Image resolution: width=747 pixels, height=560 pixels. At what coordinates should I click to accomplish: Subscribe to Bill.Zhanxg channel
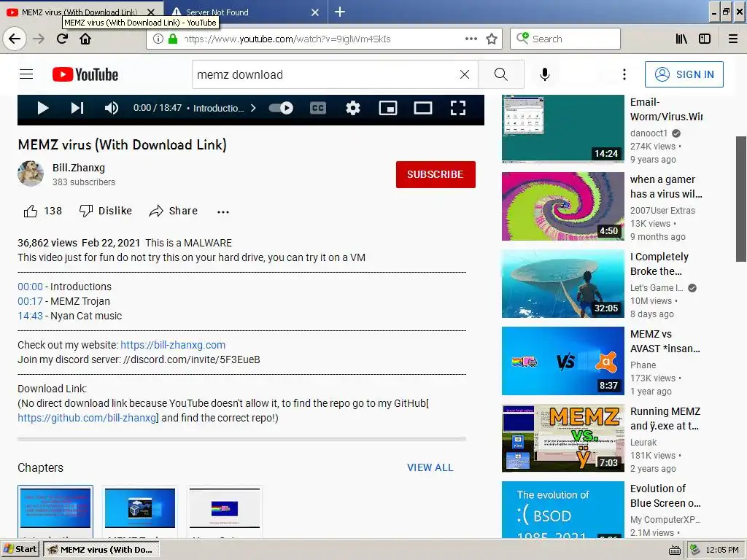point(436,174)
